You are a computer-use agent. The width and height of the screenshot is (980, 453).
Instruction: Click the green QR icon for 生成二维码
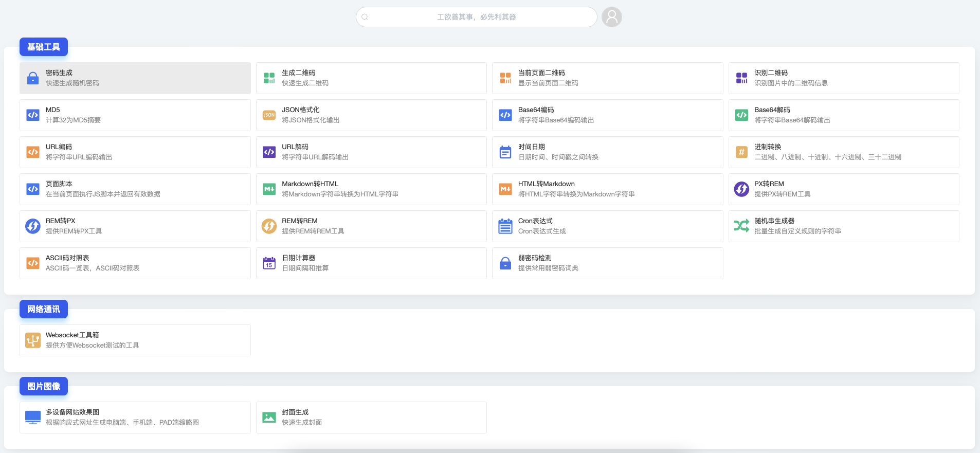269,78
